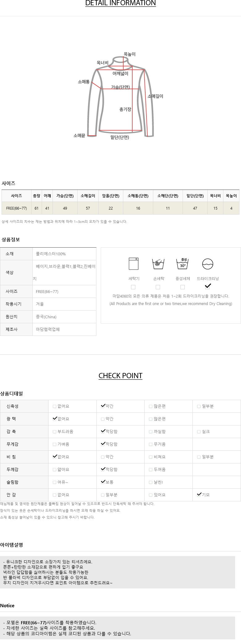
Task: Toggle 보통 checkbox in 슬림함 row
Action: click(103, 482)
